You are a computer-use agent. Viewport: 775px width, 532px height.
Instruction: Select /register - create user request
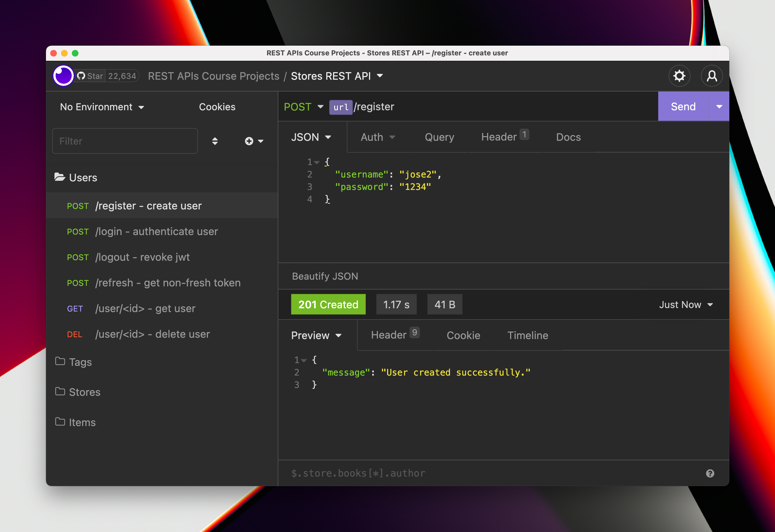coord(162,206)
